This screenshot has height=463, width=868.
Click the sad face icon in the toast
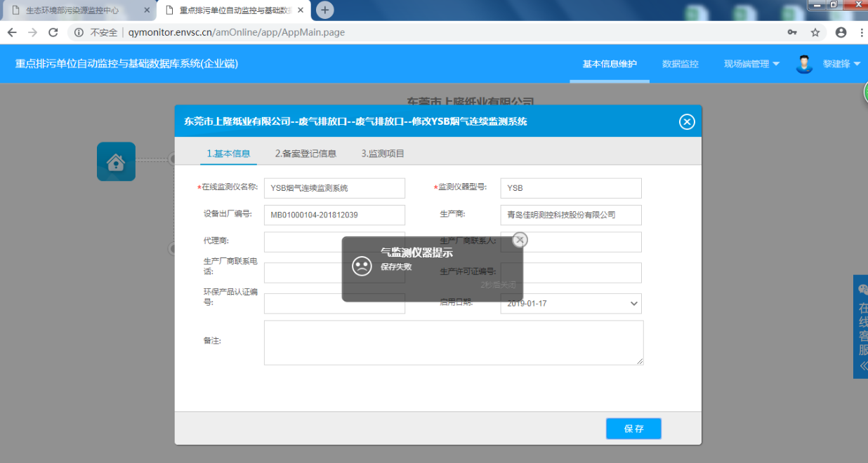362,266
